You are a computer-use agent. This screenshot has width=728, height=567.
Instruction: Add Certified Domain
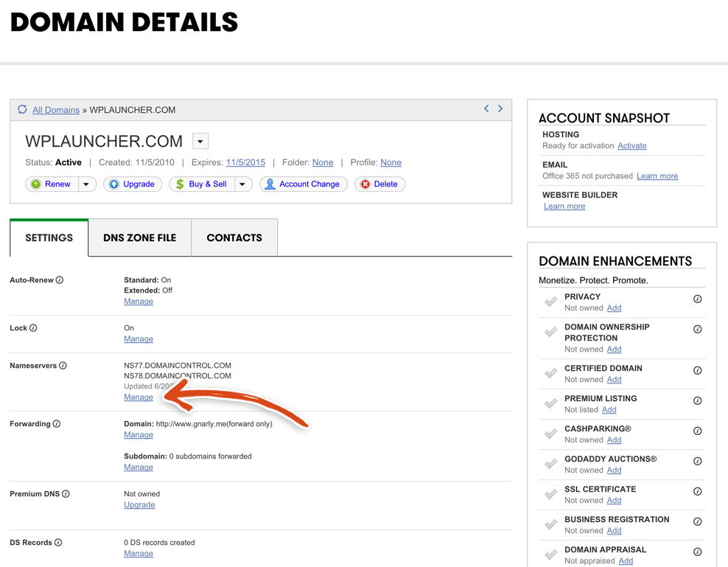tap(615, 379)
